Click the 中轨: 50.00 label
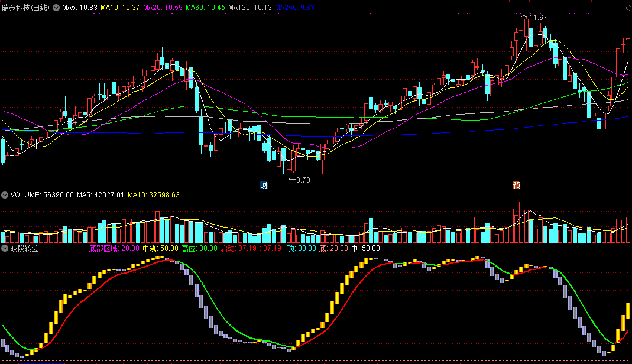This screenshot has height=364, width=632. [160, 248]
